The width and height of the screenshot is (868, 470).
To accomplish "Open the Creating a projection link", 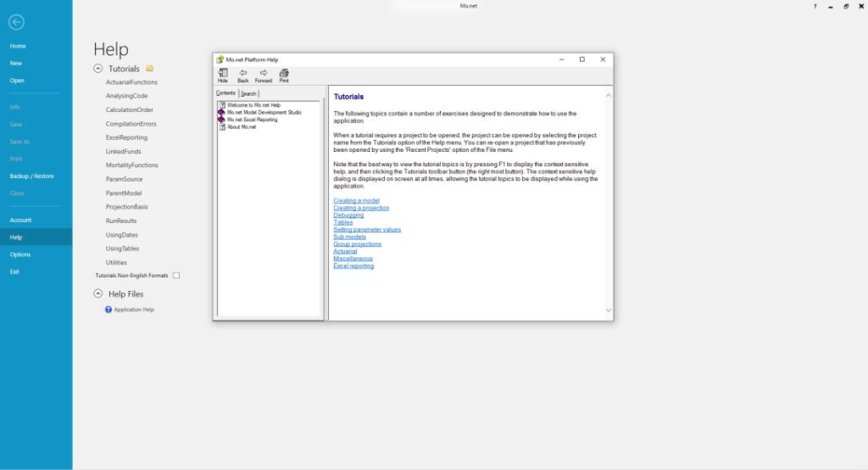I will coord(361,208).
